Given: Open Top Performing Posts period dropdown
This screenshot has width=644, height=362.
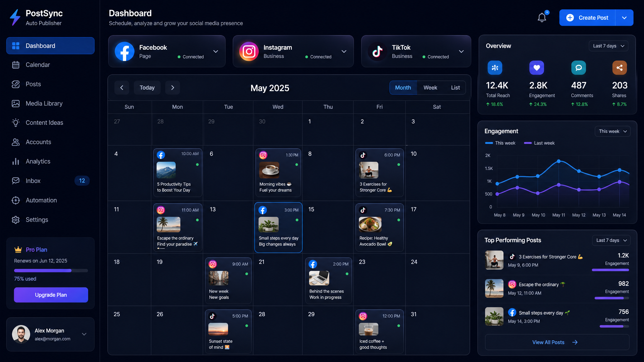Looking at the screenshot, I should pyautogui.click(x=611, y=240).
